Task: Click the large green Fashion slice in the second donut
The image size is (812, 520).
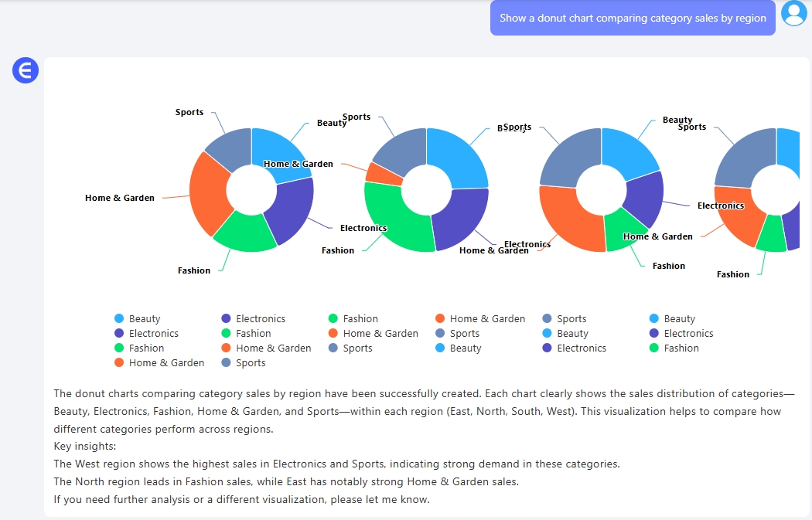Action: [393, 220]
